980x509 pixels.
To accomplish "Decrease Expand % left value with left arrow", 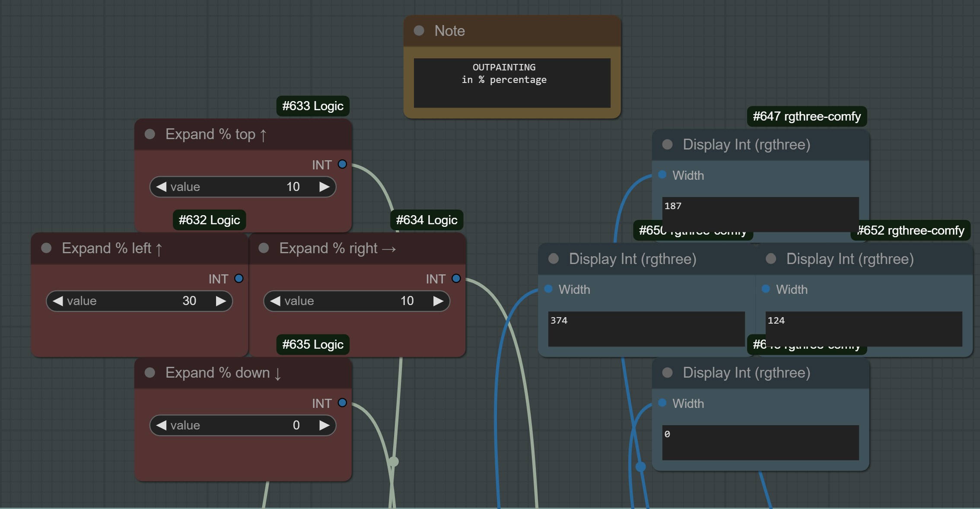I will 57,301.
